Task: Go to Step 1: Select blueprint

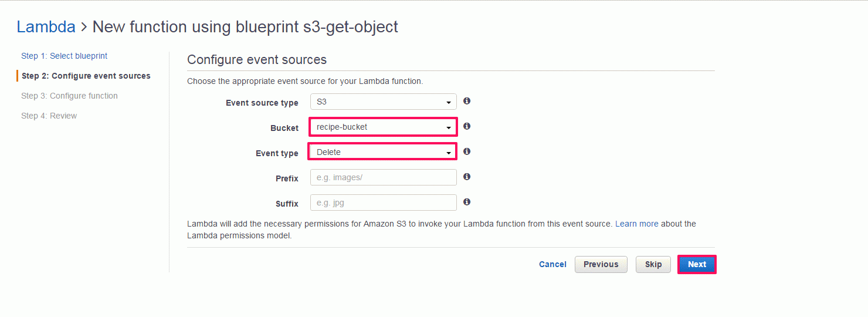Action: 65,56
